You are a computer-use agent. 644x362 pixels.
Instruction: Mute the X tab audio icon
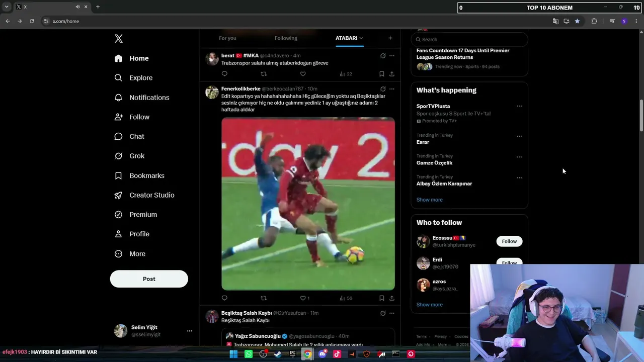[x=77, y=7]
